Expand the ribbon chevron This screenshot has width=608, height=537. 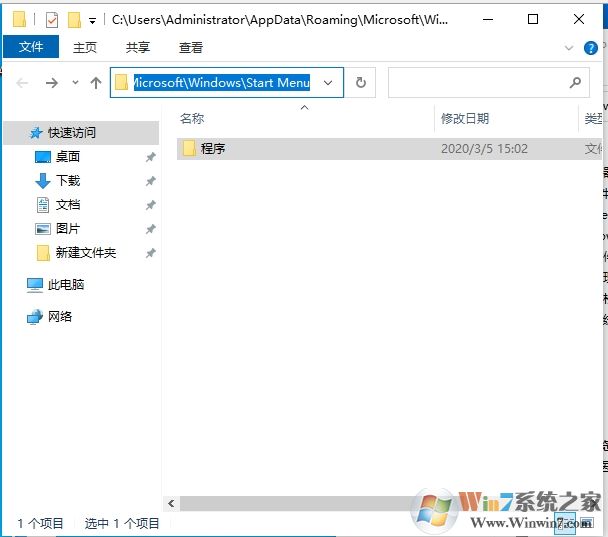569,48
